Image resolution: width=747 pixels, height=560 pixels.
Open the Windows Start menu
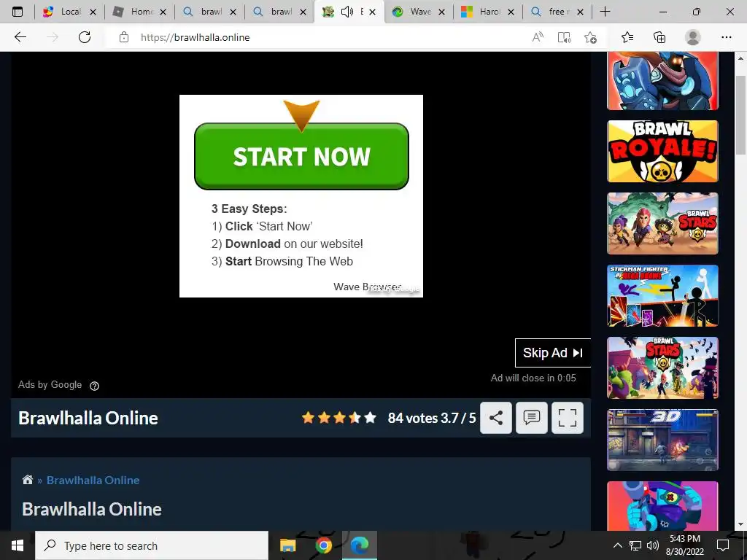click(18, 545)
